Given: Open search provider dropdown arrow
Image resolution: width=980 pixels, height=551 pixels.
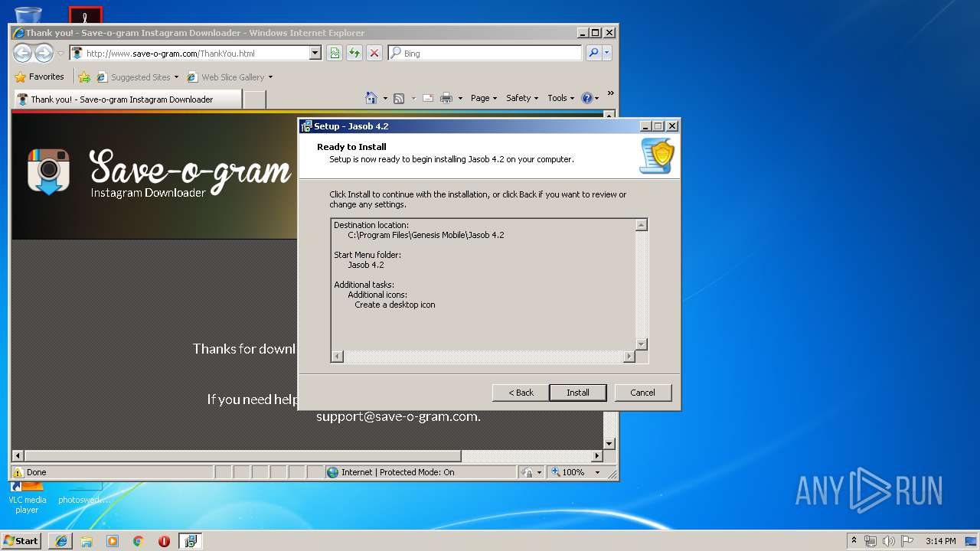Looking at the screenshot, I should [x=607, y=53].
